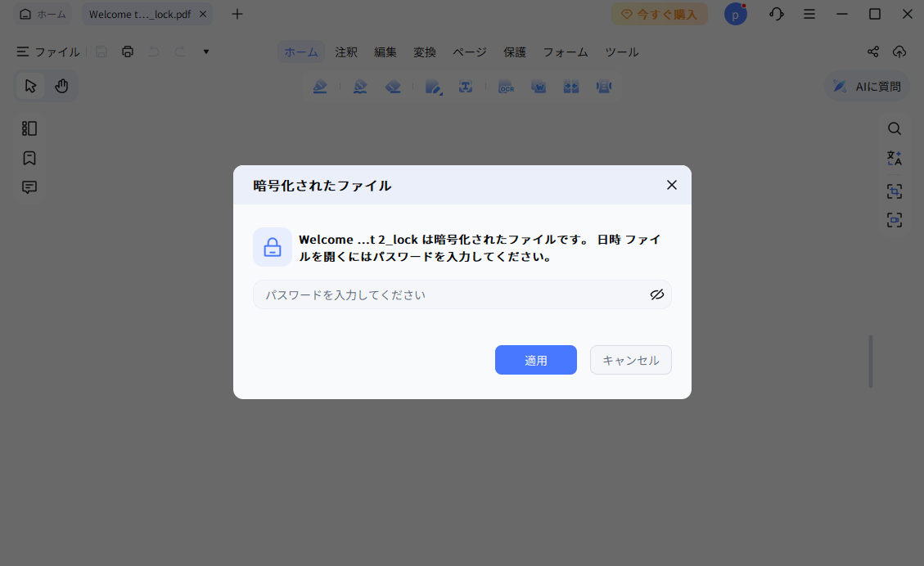The image size is (924, 566).
Task: Switch to the 注釈 ribbon tab
Action: pos(346,52)
